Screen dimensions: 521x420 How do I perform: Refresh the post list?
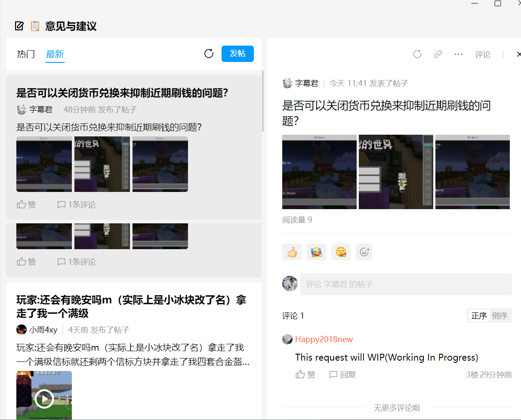(209, 54)
